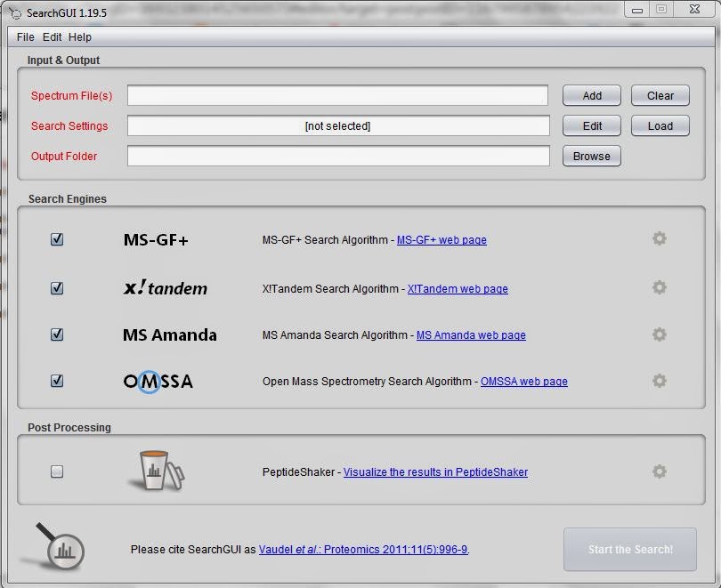
Task: Click the PeptideShaker coffee cup icon
Action: tap(158, 469)
